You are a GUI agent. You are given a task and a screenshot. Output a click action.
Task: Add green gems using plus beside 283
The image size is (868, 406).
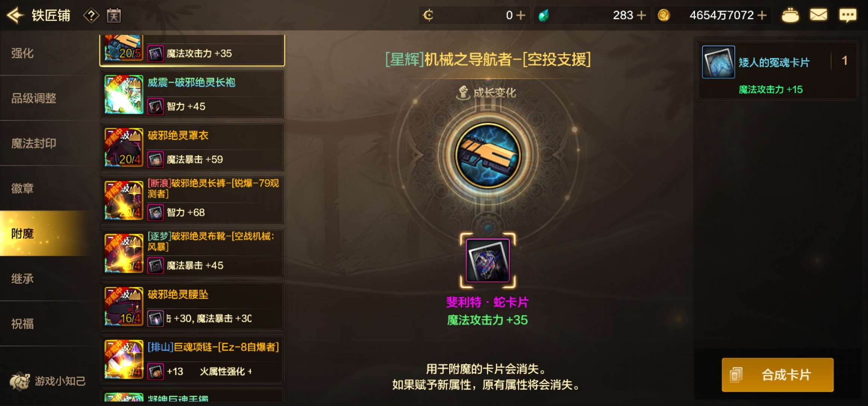[641, 15]
